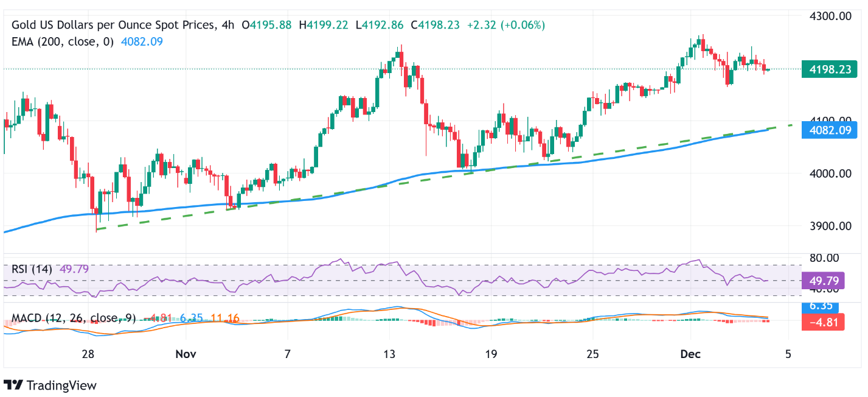Click the blue 4082.09 EMA price tag

pyautogui.click(x=825, y=130)
